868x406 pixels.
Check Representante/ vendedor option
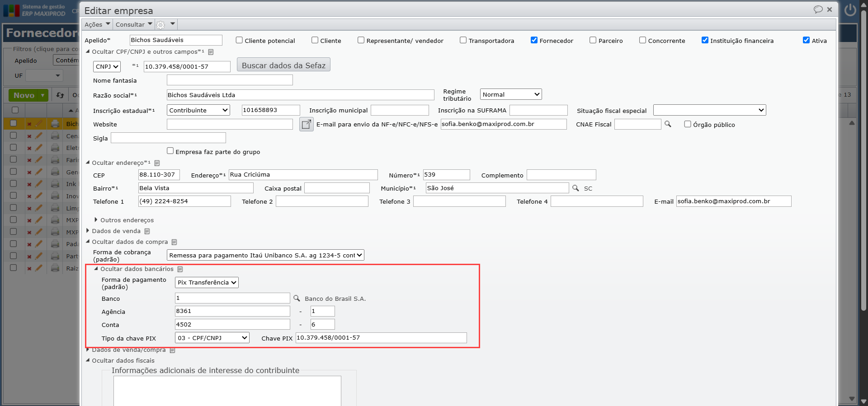pyautogui.click(x=361, y=40)
